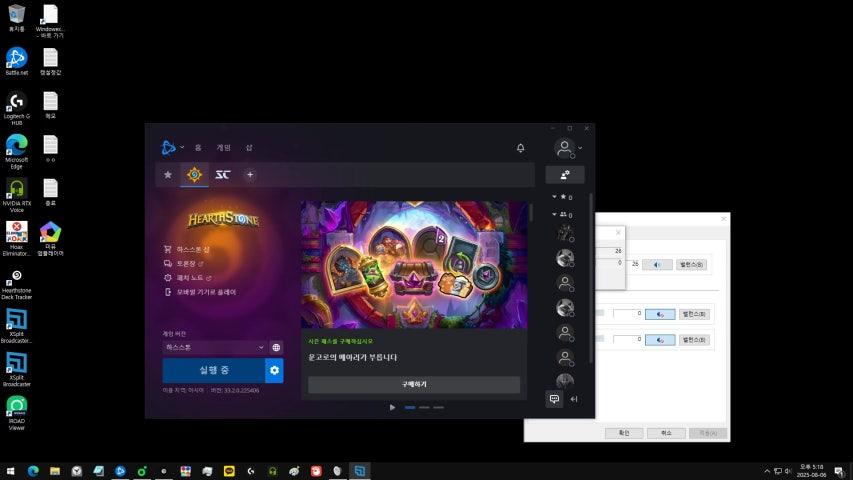Image resolution: width=853 pixels, height=480 pixels.
Task: Show hidden tray icons chevron
Action: pyautogui.click(x=767, y=471)
